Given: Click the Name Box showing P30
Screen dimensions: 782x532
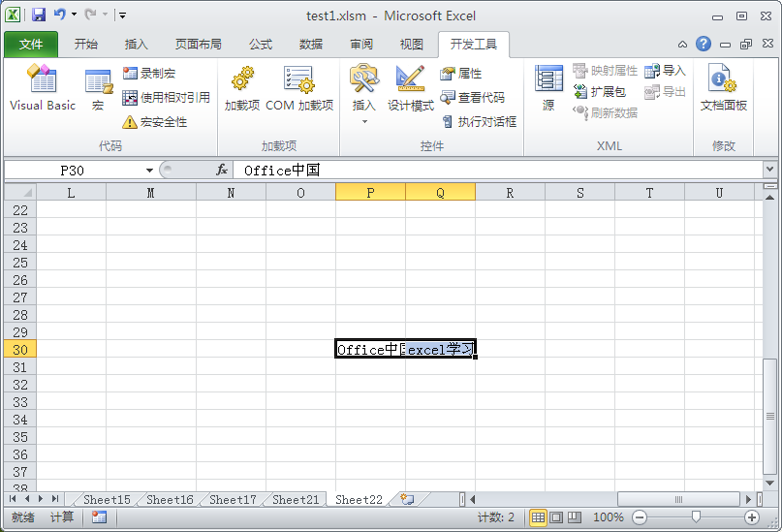Looking at the screenshot, I should 73,171.
